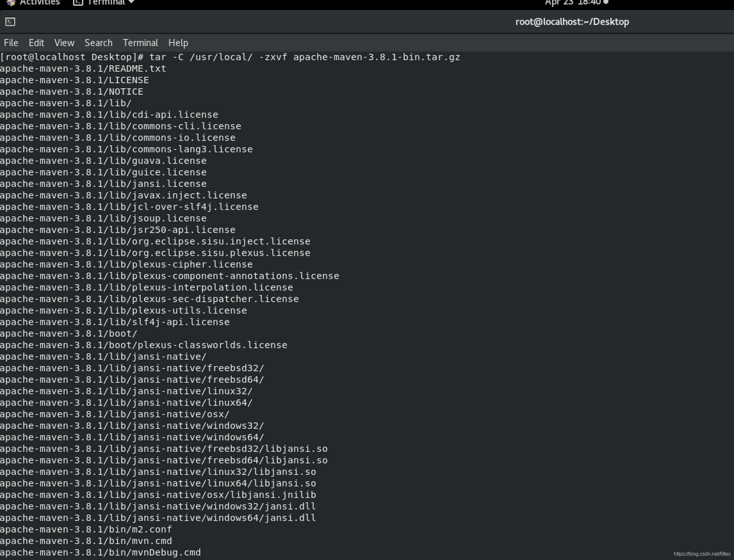Image resolution: width=734 pixels, height=560 pixels.
Task: Open the Search menu
Action: point(98,43)
